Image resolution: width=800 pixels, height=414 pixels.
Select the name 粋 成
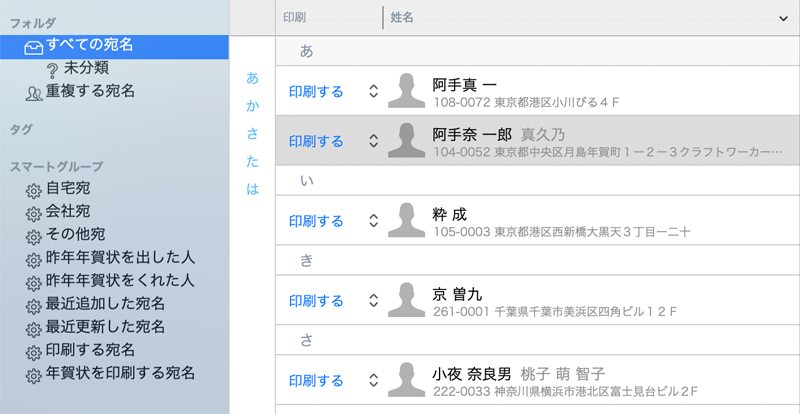[449, 214]
